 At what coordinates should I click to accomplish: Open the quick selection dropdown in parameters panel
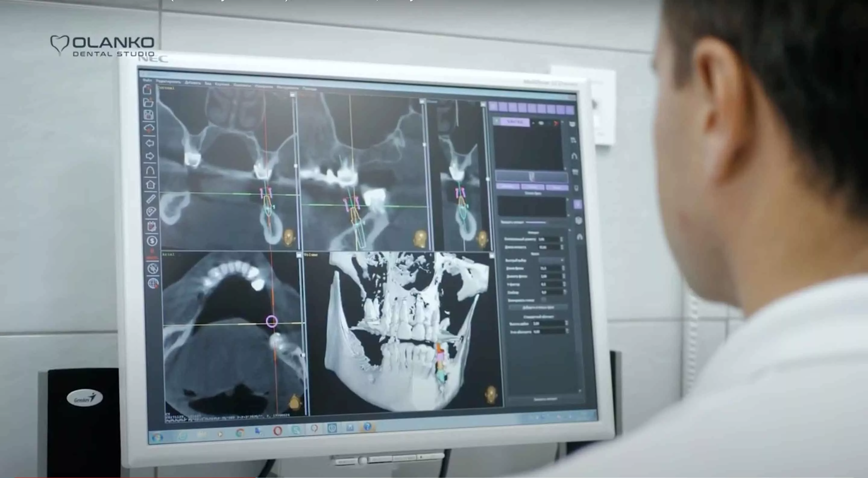coord(551,260)
